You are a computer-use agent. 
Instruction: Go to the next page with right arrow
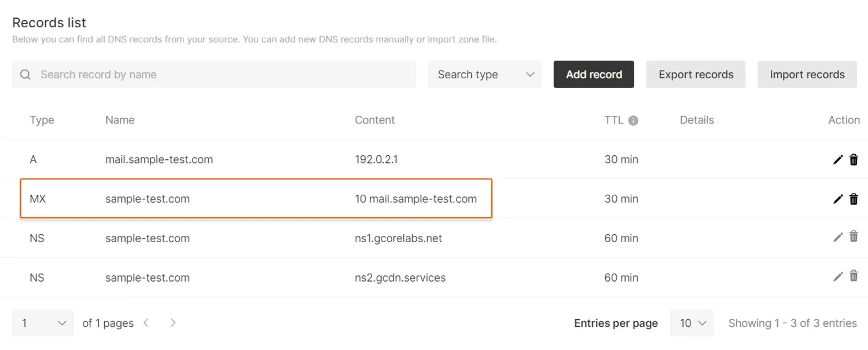pyautogui.click(x=172, y=323)
